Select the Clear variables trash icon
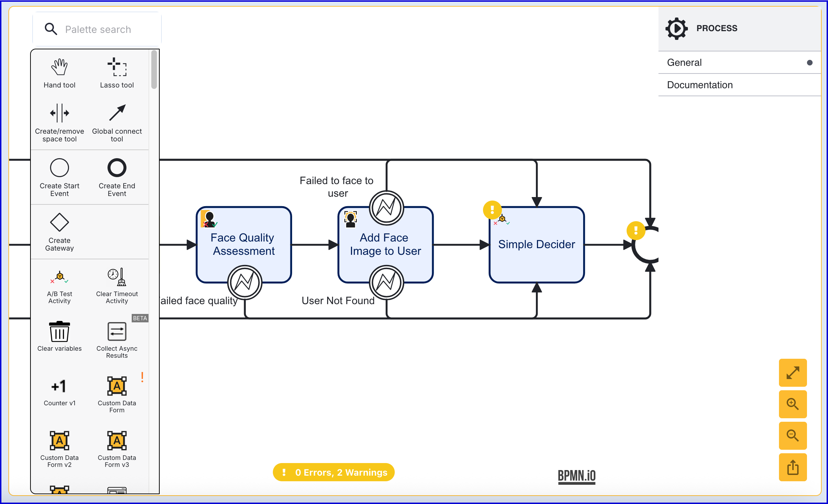This screenshot has width=828, height=504. click(x=59, y=331)
